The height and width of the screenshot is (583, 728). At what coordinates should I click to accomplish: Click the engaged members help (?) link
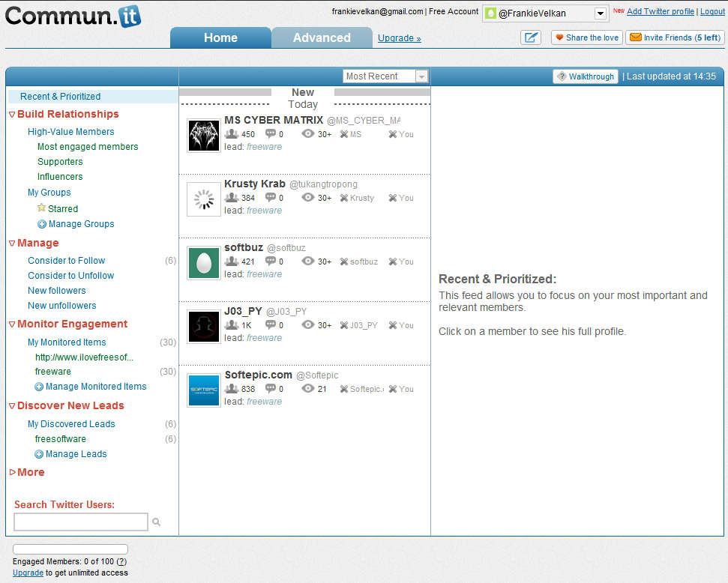point(121,561)
